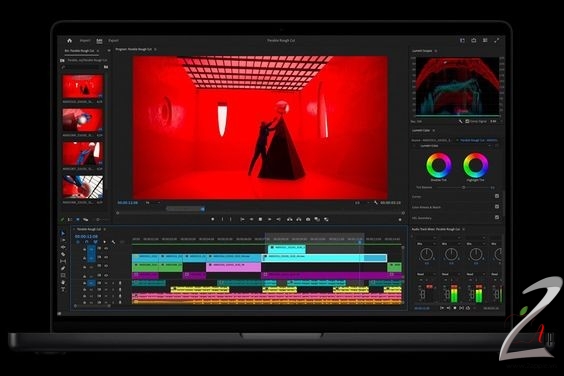The image size is (564, 376).
Task: Select the Selection tool in the tool palette
Action: tap(63, 233)
